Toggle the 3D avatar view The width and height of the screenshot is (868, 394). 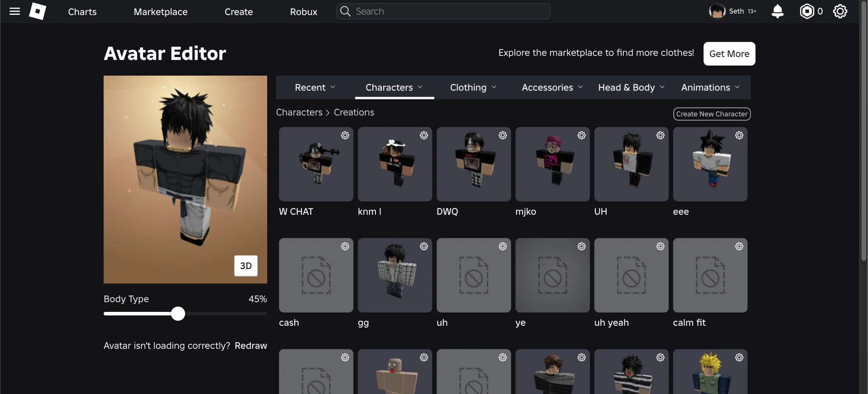pos(246,266)
